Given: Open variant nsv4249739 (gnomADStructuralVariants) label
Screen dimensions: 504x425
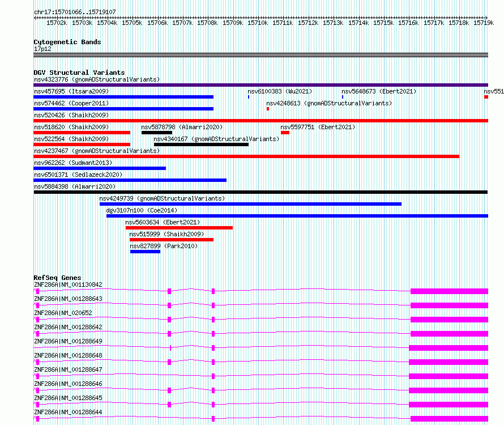Looking at the screenshot, I should [x=162, y=198].
